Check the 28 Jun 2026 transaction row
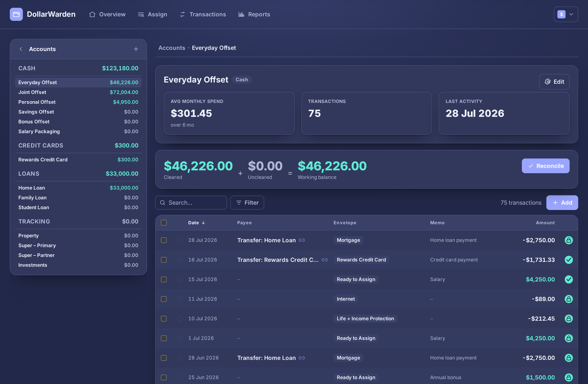 [x=164, y=358]
